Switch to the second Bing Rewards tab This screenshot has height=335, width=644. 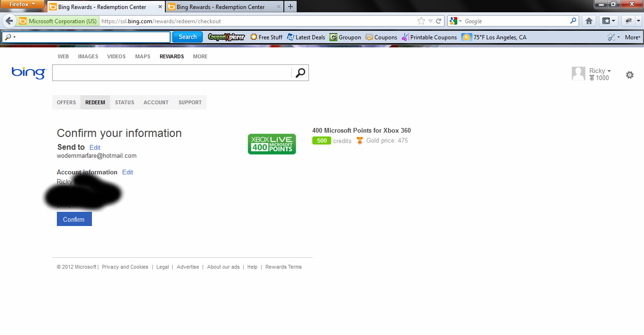(220, 7)
